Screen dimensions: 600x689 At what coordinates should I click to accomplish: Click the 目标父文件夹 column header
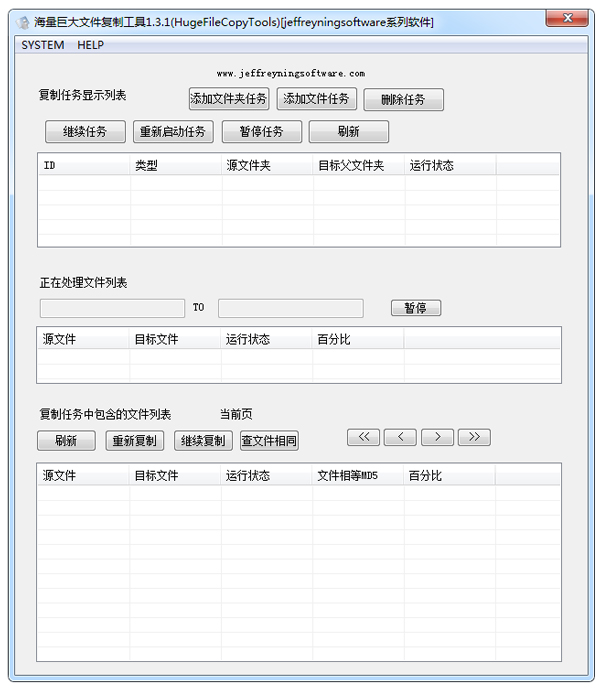point(359,165)
